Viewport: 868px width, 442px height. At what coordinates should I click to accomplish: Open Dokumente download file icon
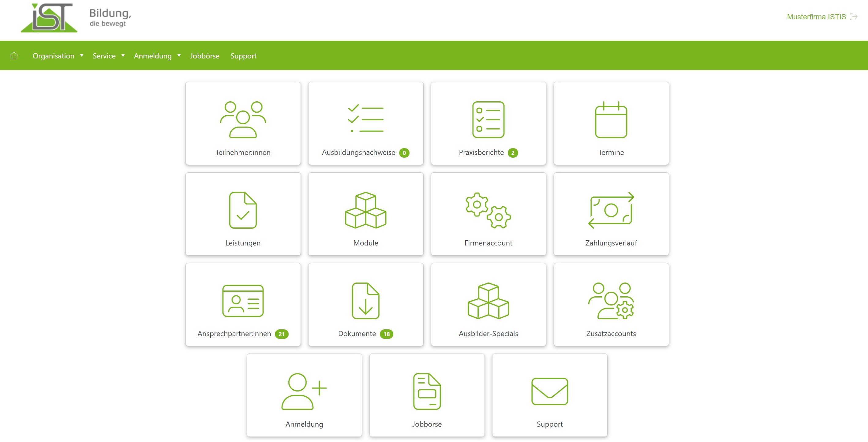[366, 301]
